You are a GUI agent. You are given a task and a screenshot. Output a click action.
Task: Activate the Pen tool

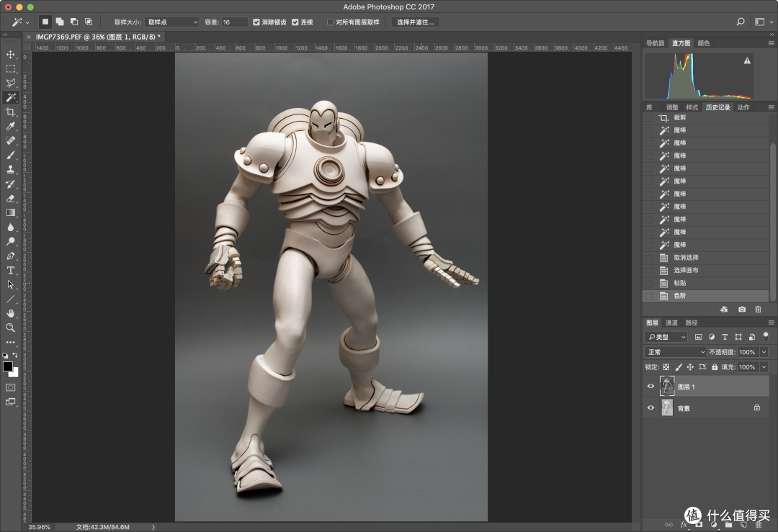(10, 256)
